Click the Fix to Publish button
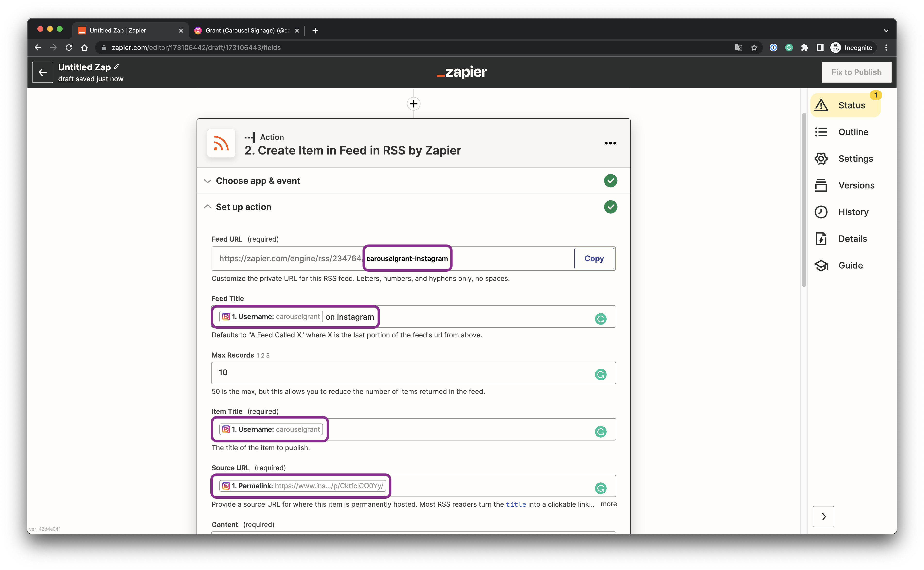The width and height of the screenshot is (924, 570). pos(857,72)
